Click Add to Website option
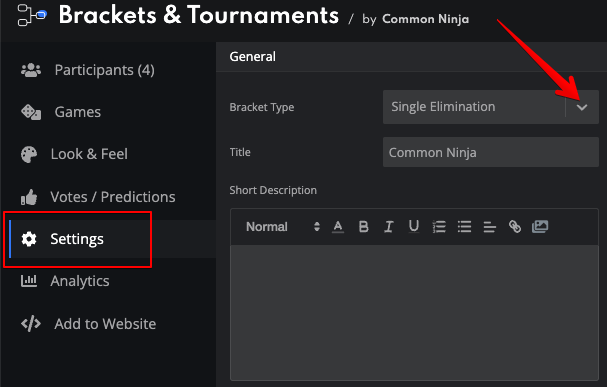The width and height of the screenshot is (607, 387). (x=89, y=324)
